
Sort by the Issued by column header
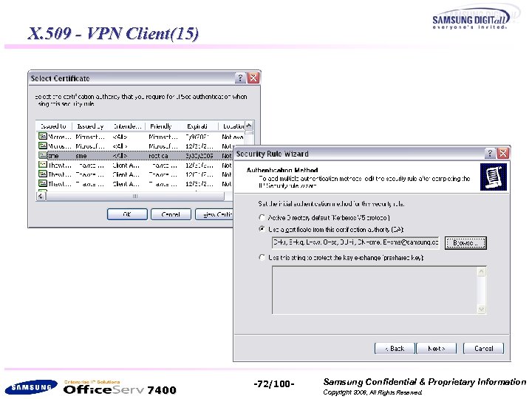point(90,126)
